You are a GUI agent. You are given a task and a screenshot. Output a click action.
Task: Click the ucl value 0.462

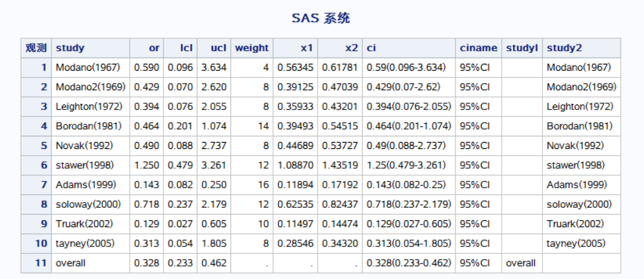(x=214, y=263)
